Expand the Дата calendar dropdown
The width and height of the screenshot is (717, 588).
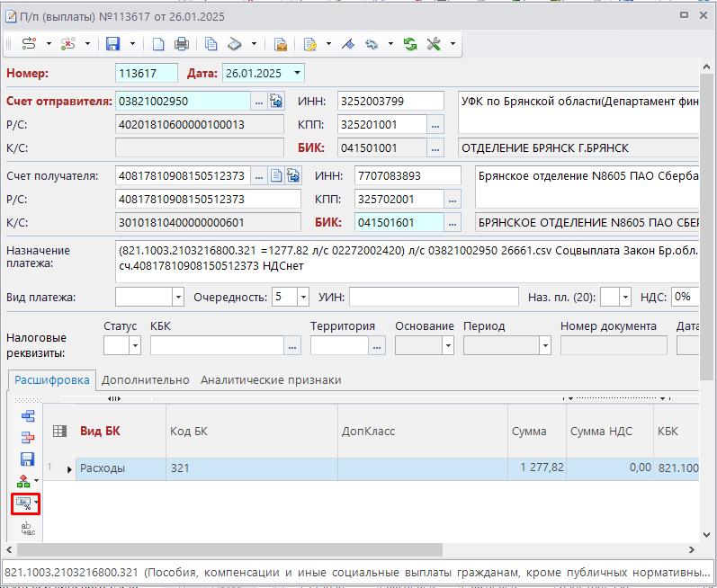(297, 73)
